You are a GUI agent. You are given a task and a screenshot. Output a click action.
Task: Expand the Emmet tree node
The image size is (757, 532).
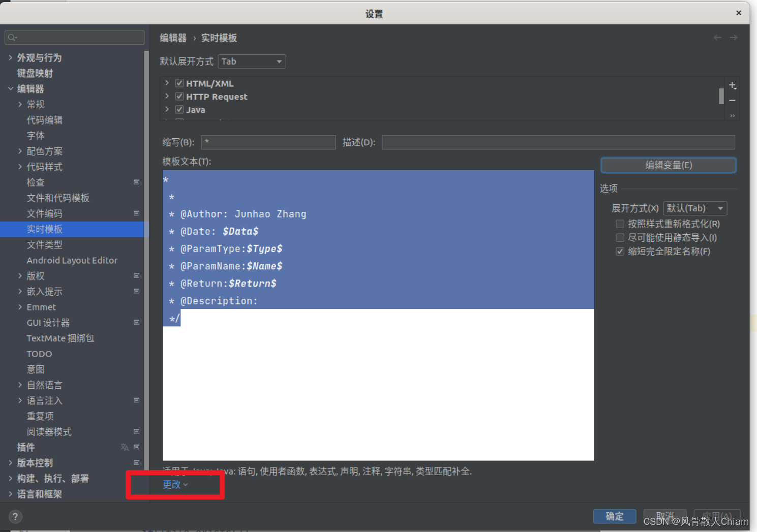(20, 307)
